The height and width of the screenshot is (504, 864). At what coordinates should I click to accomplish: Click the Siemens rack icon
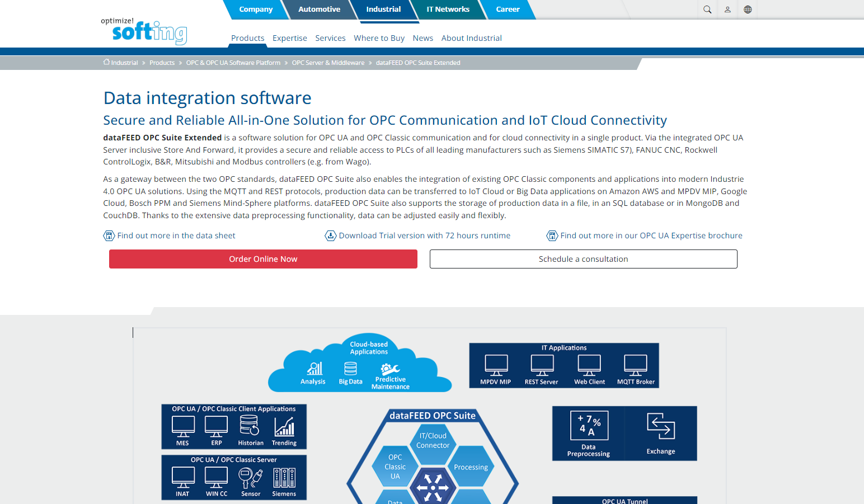pyautogui.click(x=284, y=478)
